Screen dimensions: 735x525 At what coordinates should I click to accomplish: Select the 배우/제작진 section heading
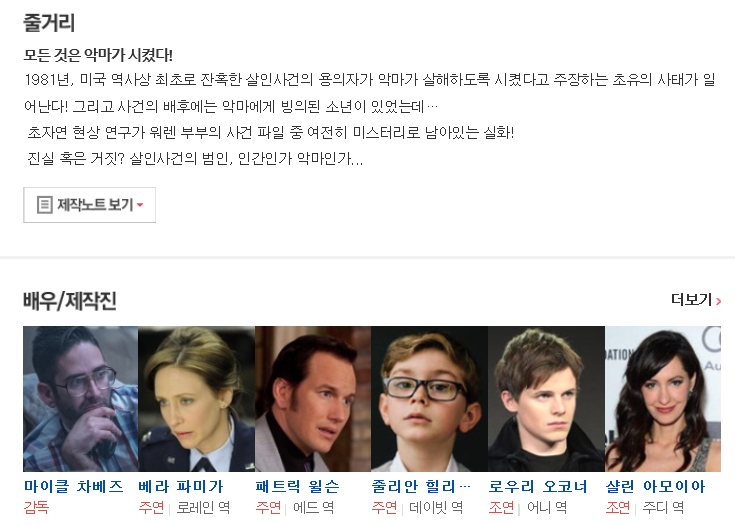[70, 301]
